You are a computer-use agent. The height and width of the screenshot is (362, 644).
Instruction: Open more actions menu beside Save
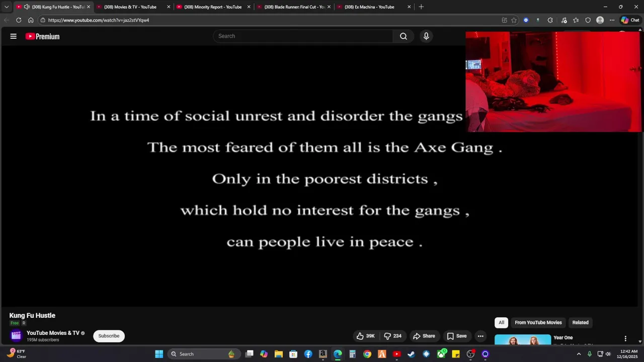pos(480,336)
